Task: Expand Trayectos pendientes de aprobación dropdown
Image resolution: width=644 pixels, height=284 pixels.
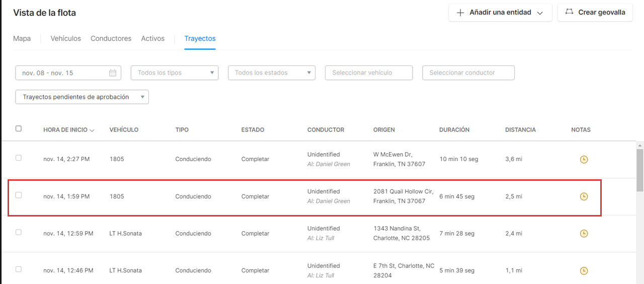Action: coord(82,97)
